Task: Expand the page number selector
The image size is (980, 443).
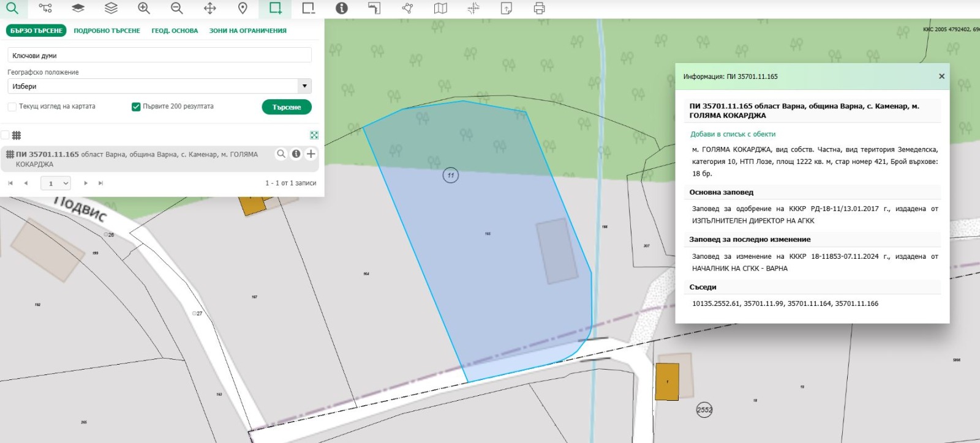Action: (x=56, y=183)
